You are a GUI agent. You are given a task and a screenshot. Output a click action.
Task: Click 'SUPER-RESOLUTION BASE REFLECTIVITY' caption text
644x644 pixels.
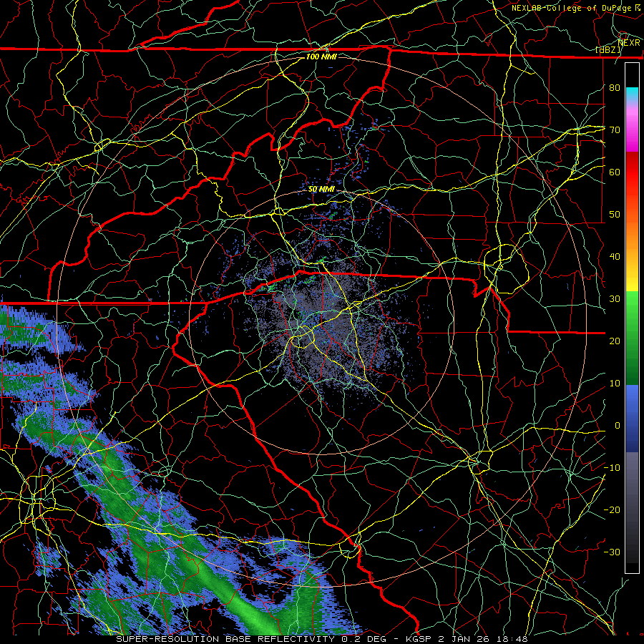(225, 639)
